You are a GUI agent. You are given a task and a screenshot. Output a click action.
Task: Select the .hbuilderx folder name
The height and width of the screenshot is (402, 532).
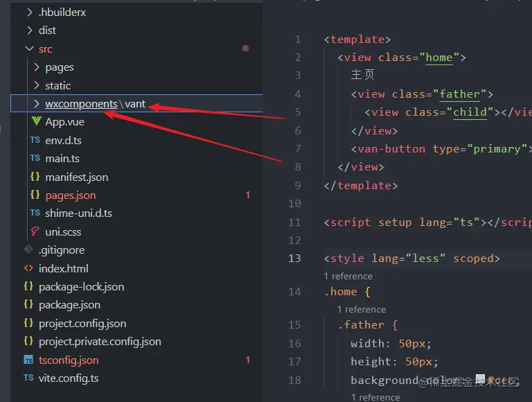62,12
